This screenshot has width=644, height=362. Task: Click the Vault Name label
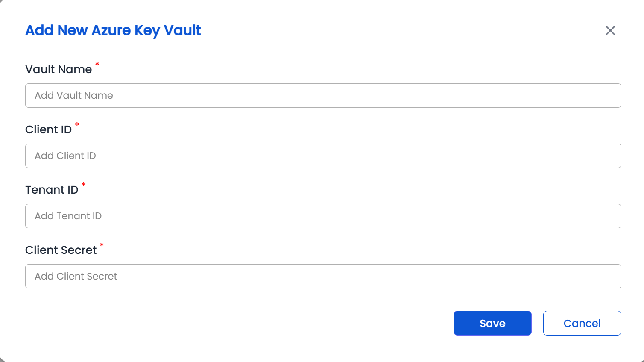(59, 69)
